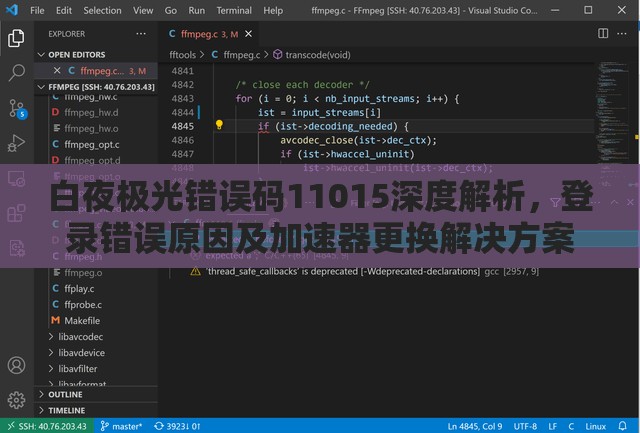
Task: Click the thread_safe_callbacks deprecated warning row
Action: [364, 271]
